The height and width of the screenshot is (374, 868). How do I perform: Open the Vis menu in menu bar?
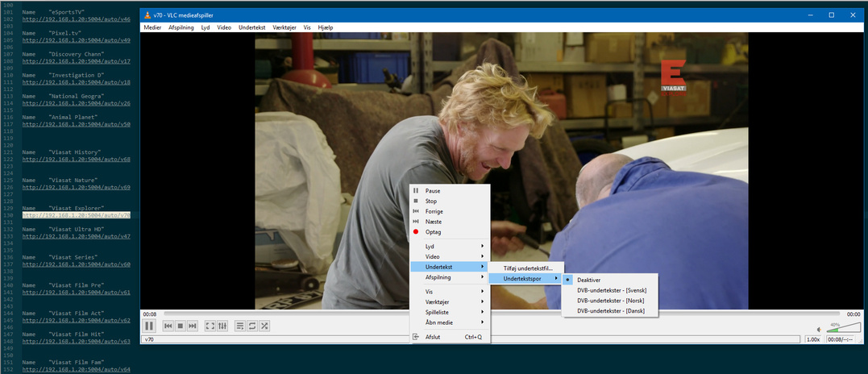tap(307, 27)
